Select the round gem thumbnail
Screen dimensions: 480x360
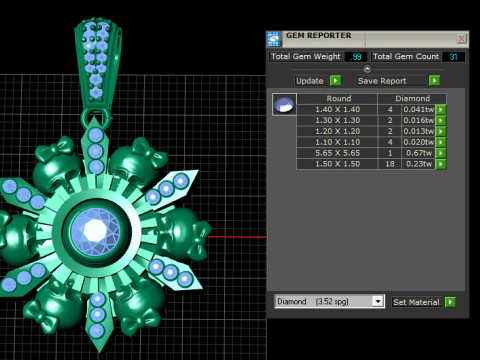coord(284,105)
